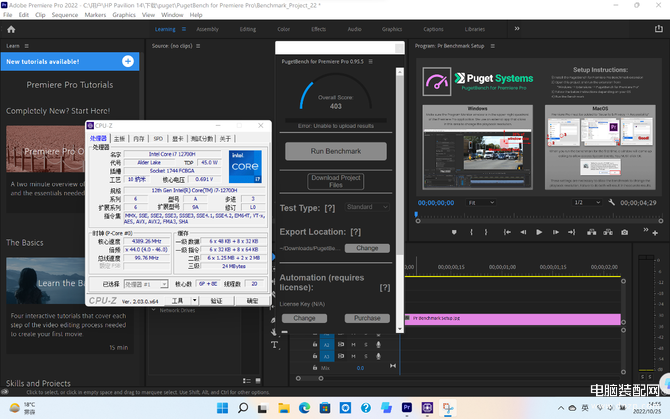670x419 pixels.
Task: Click the Mark In button
Action: (x=471, y=232)
